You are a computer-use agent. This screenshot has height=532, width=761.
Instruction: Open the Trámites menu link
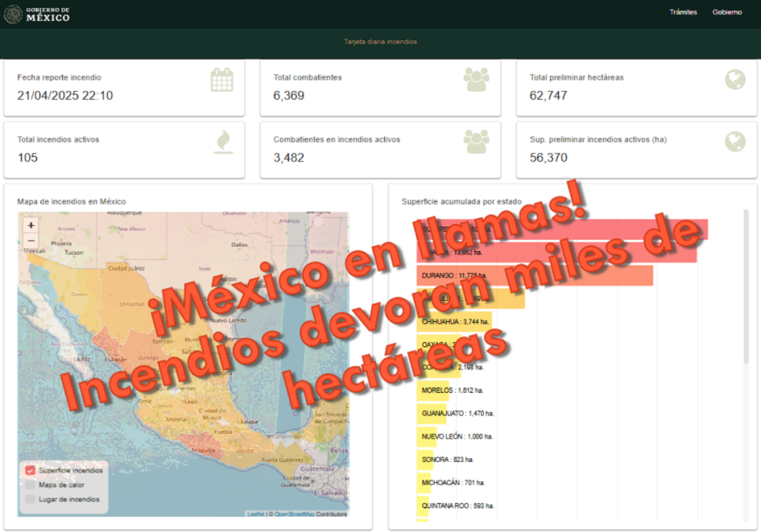tap(683, 12)
